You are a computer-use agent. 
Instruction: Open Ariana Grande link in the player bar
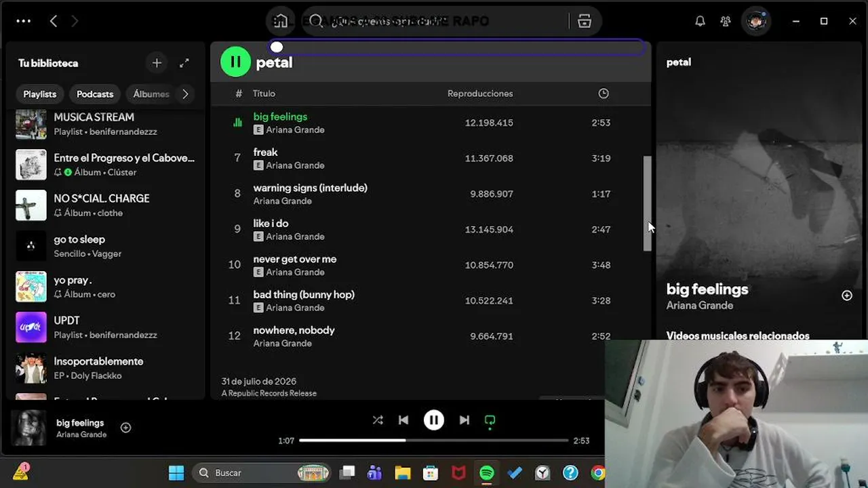click(81, 434)
